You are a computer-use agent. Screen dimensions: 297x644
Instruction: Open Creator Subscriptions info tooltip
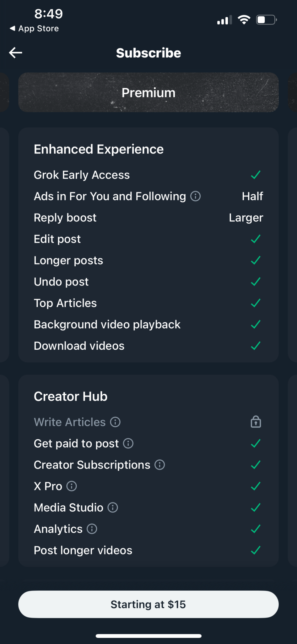click(159, 464)
